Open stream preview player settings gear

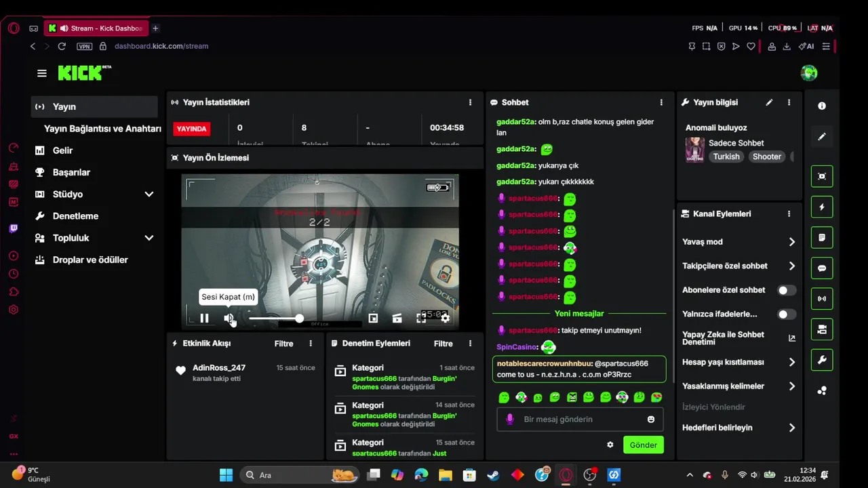coord(446,318)
